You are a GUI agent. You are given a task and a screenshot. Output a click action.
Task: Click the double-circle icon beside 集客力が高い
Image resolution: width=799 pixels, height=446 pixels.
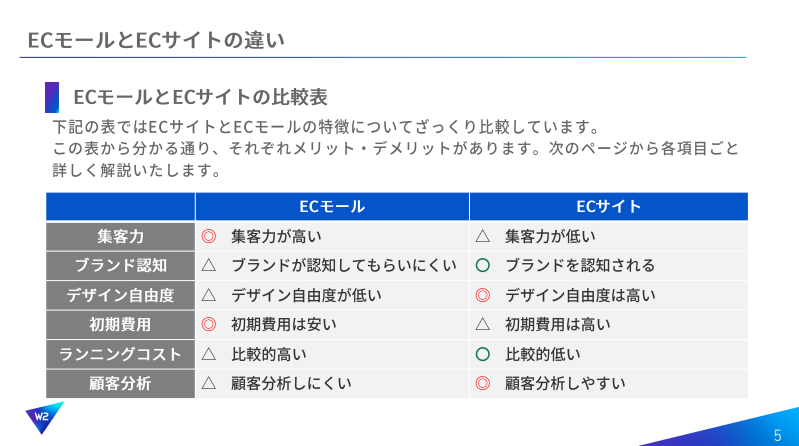(x=208, y=237)
